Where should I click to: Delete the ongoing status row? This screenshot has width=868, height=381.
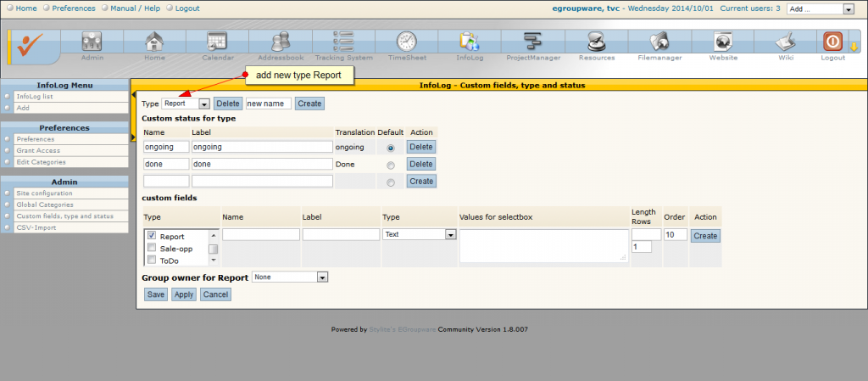[x=421, y=147]
